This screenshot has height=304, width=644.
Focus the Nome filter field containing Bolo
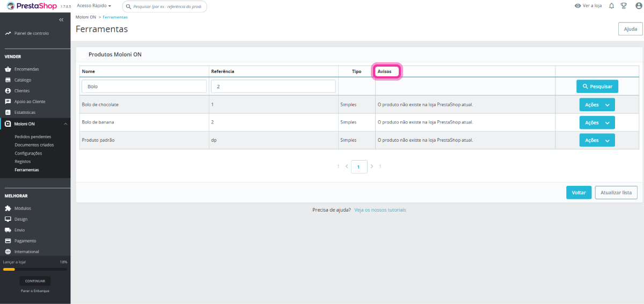144,86
